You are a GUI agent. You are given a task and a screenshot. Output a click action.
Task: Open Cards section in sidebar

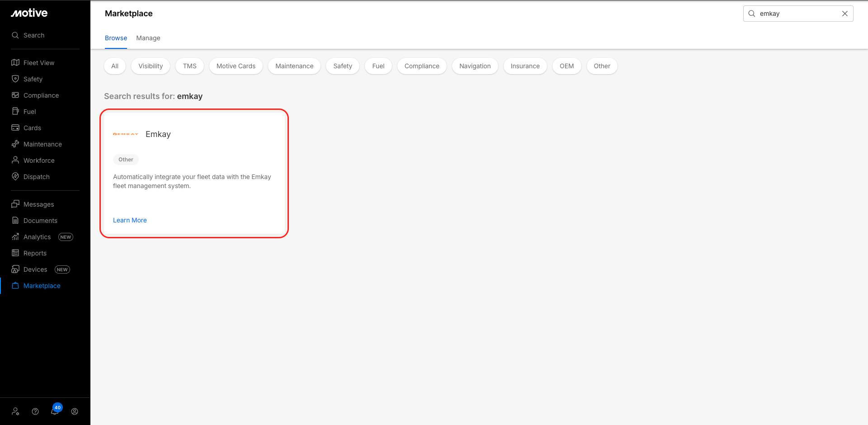click(32, 128)
